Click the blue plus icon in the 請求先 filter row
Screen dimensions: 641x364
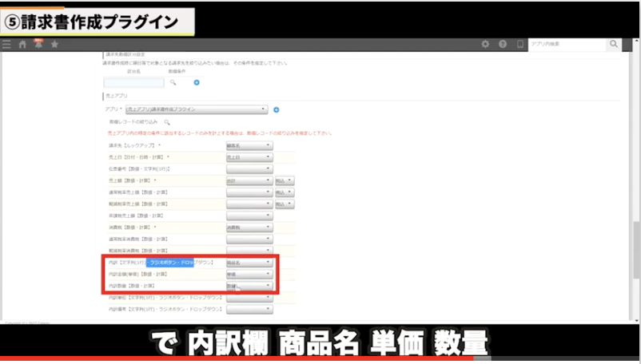point(197,82)
